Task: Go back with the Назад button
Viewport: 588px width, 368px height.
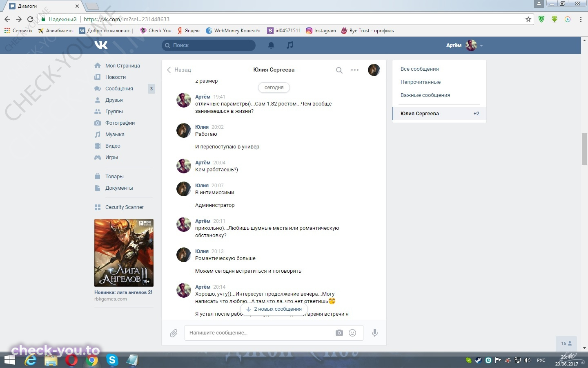Action: (x=179, y=70)
